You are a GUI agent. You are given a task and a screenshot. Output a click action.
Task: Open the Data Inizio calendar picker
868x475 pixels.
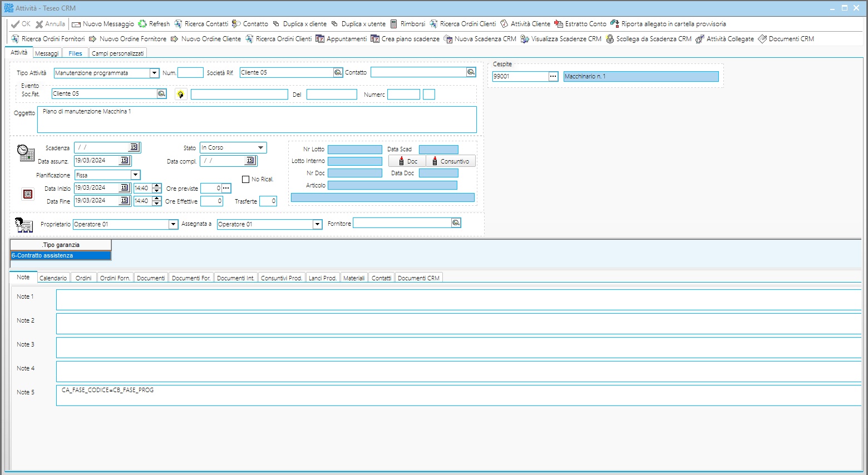[x=125, y=188]
